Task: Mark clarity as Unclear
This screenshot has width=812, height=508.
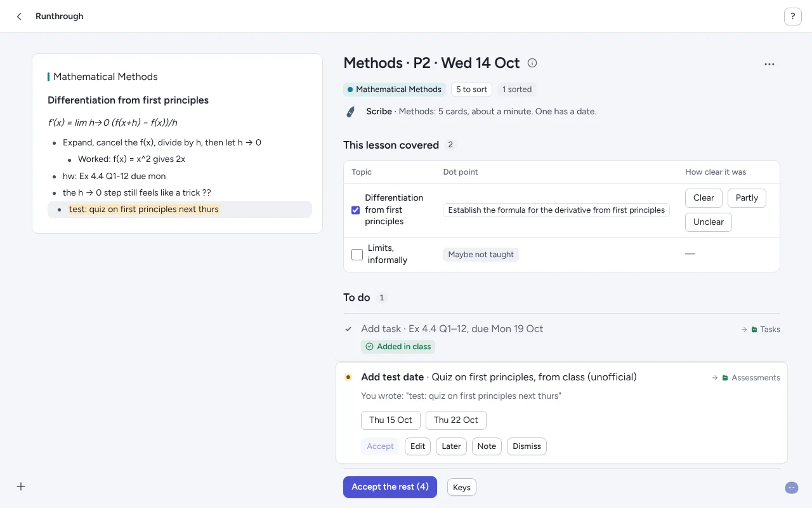Action: (x=709, y=222)
